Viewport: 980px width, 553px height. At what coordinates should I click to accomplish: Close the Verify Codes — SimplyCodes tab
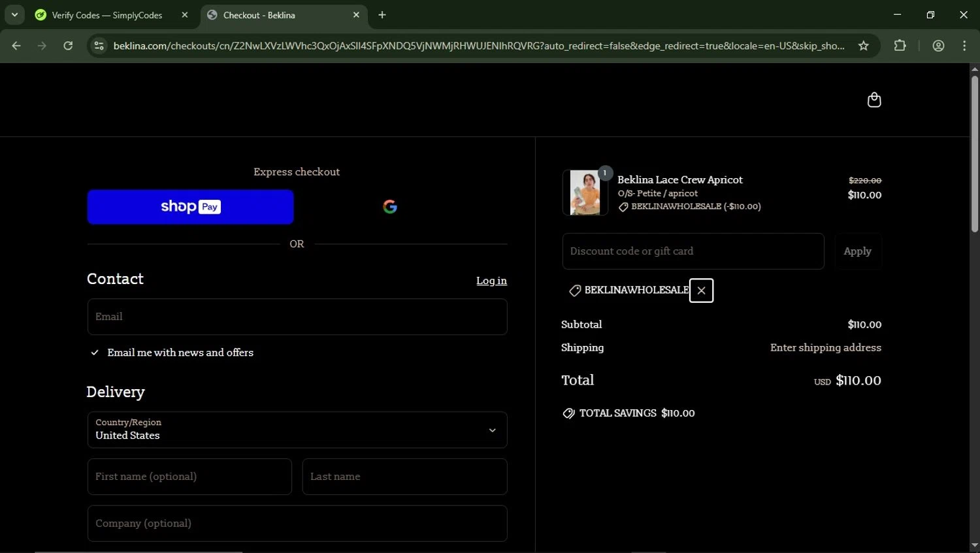coord(185,15)
